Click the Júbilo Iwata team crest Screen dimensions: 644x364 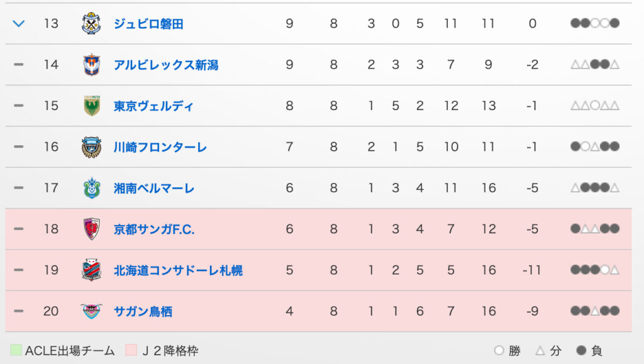(x=91, y=24)
